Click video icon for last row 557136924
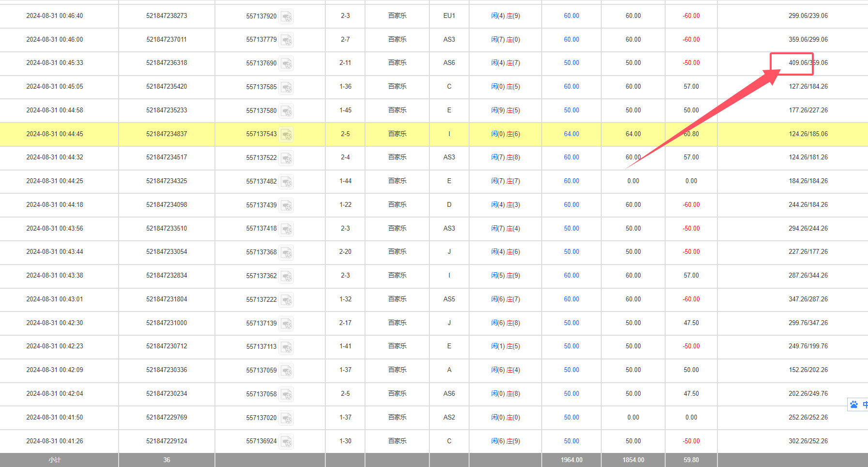This screenshot has width=868, height=467. click(x=287, y=442)
